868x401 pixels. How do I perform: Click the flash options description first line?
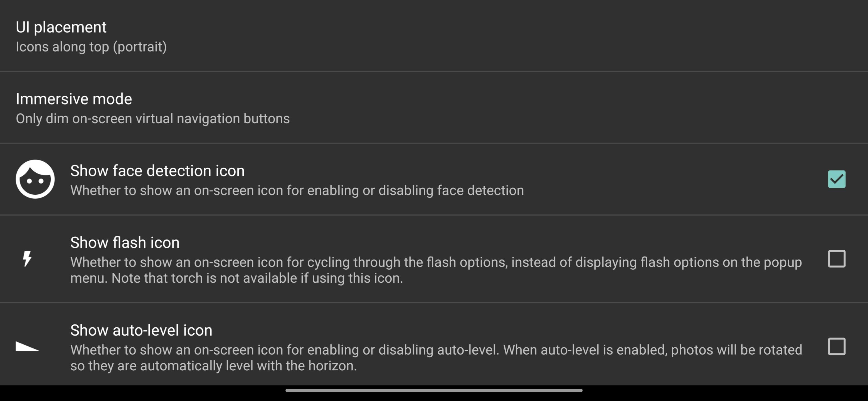[436, 262]
